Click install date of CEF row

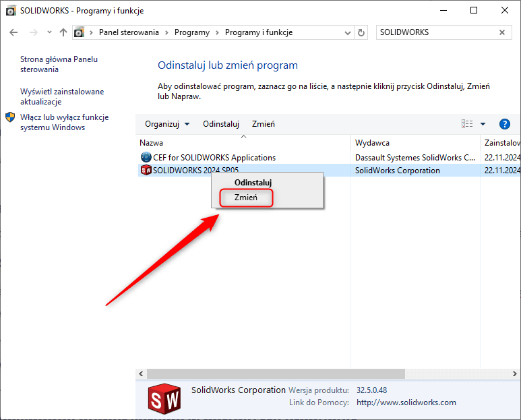502,158
